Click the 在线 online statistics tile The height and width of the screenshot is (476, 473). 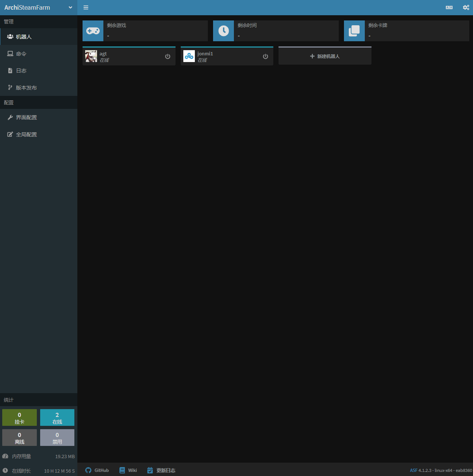(x=57, y=417)
